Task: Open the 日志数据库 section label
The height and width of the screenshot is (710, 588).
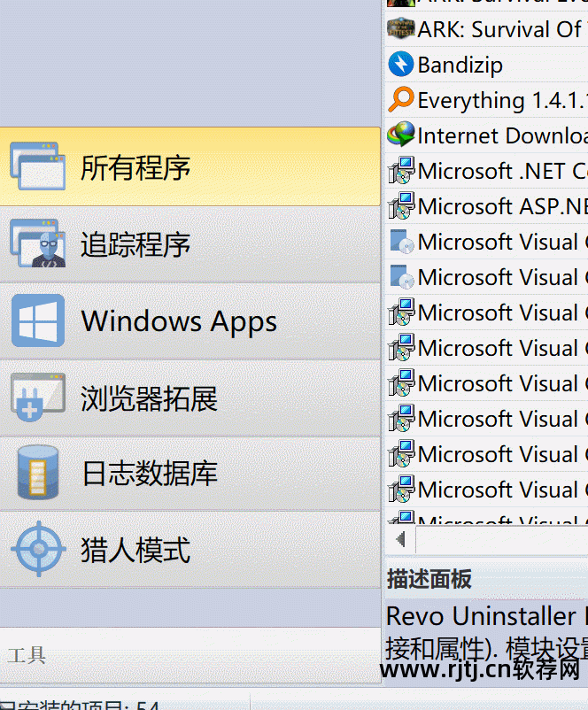Action: coord(150,473)
